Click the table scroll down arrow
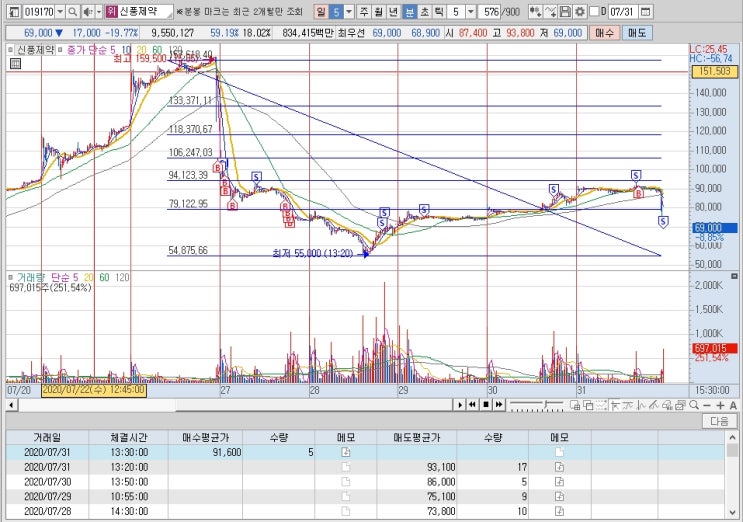 tap(733, 512)
